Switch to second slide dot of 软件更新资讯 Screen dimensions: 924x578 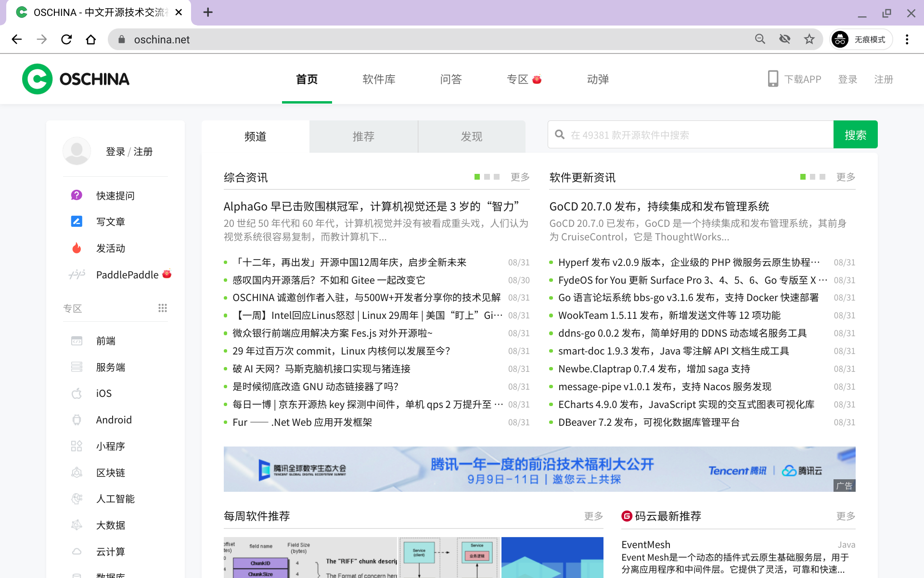pyautogui.click(x=812, y=177)
